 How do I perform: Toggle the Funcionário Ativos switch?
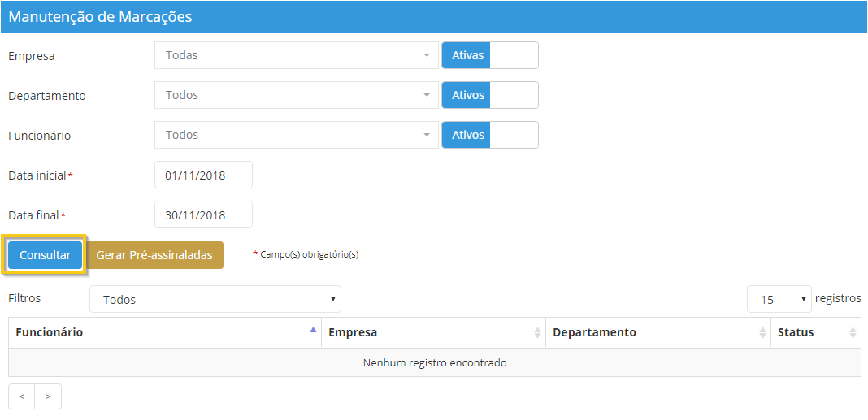tap(489, 135)
